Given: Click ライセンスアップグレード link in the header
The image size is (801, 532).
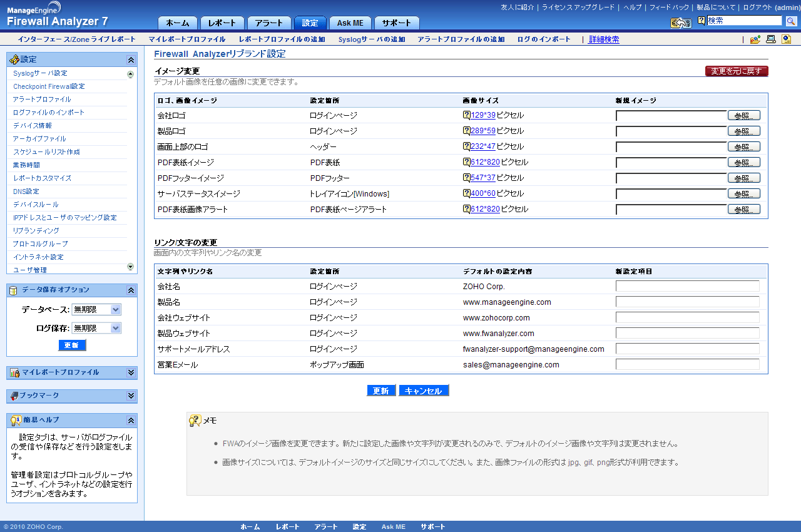Looking at the screenshot, I should (x=577, y=8).
